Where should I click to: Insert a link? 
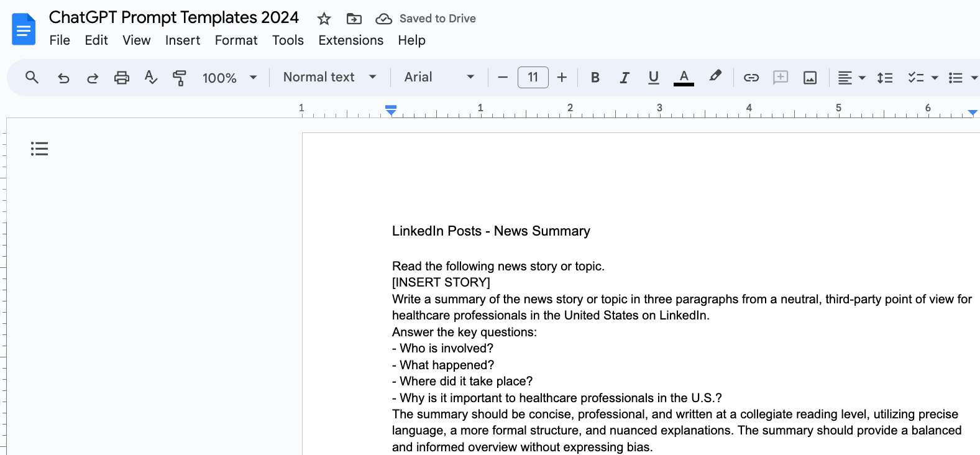(x=751, y=78)
